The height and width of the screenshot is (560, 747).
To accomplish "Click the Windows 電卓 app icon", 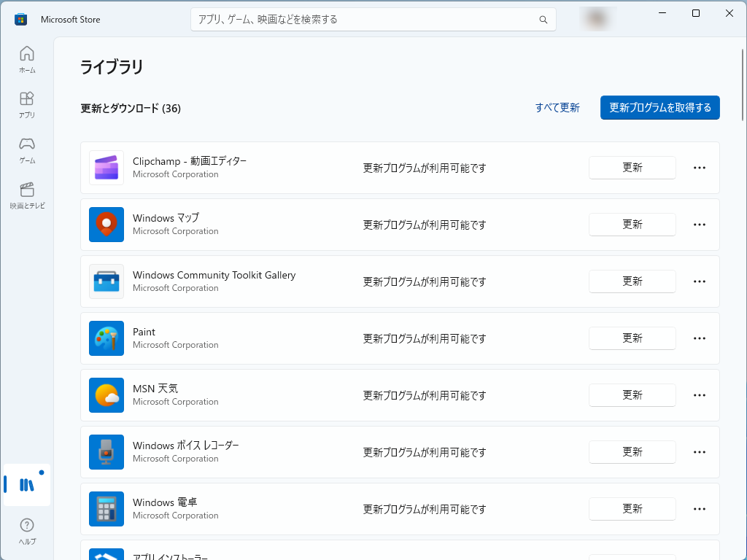I will [107, 508].
